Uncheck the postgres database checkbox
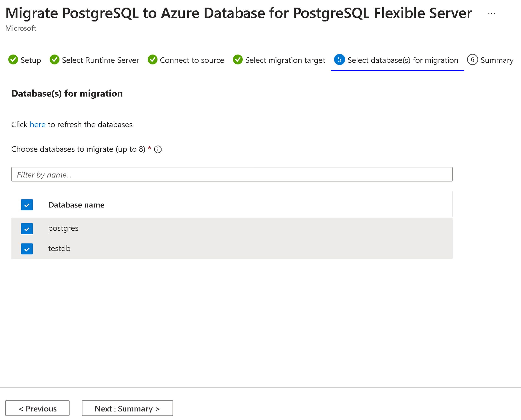The width and height of the screenshot is (521, 420). pyautogui.click(x=27, y=228)
